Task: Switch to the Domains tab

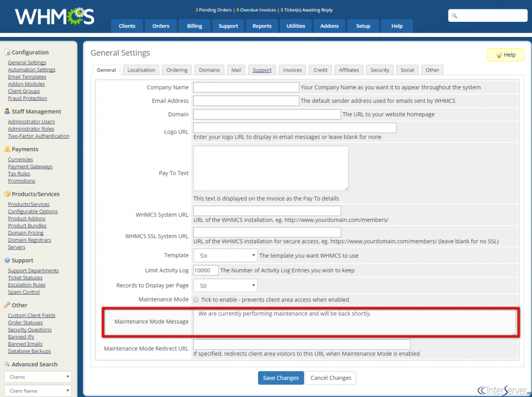Action: [209, 70]
